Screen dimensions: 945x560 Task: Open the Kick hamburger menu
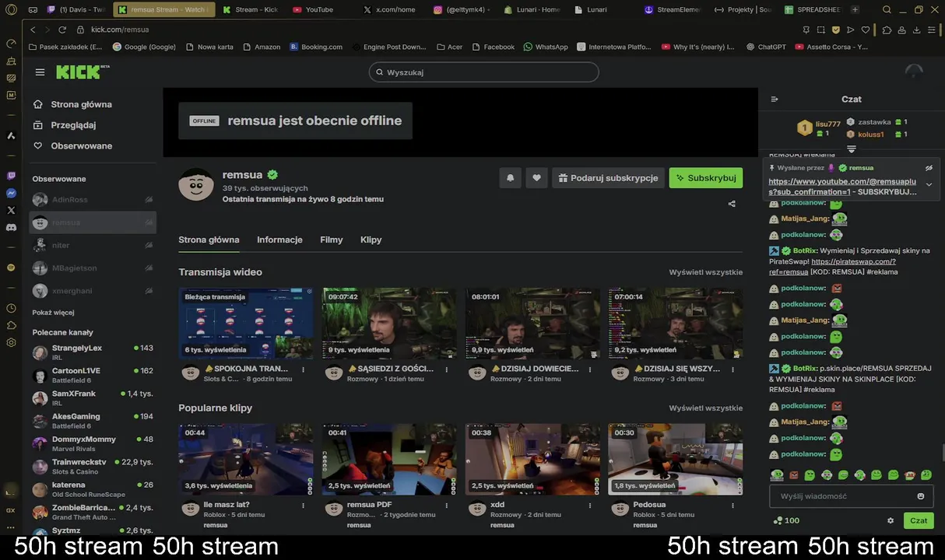pos(40,72)
